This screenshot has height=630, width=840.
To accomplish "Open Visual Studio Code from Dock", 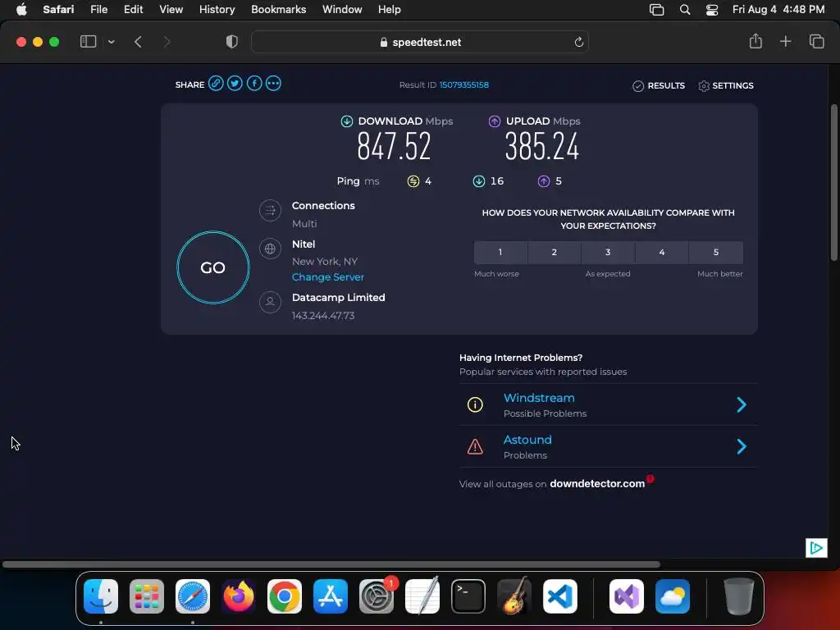I will [560, 596].
